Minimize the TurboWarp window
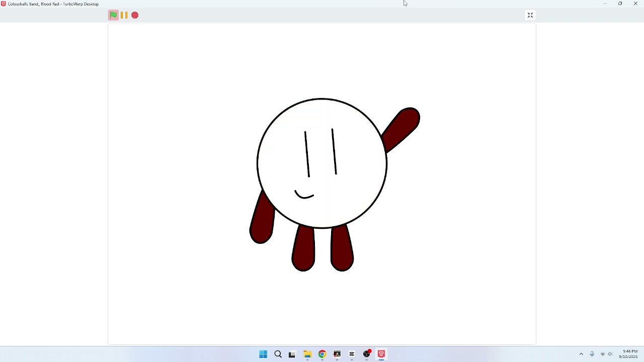This screenshot has height=362, width=644. tap(605, 4)
